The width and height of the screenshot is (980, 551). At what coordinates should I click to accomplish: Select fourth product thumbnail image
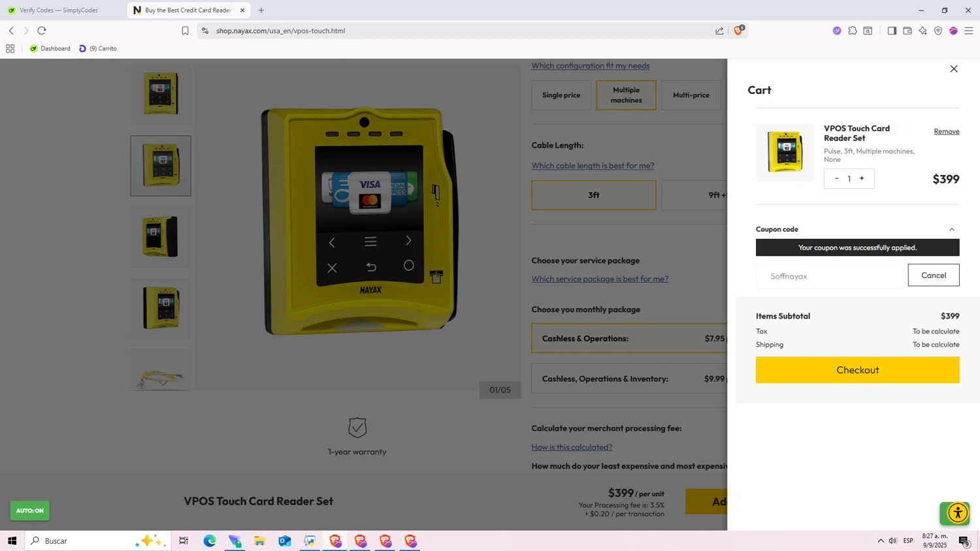161,308
